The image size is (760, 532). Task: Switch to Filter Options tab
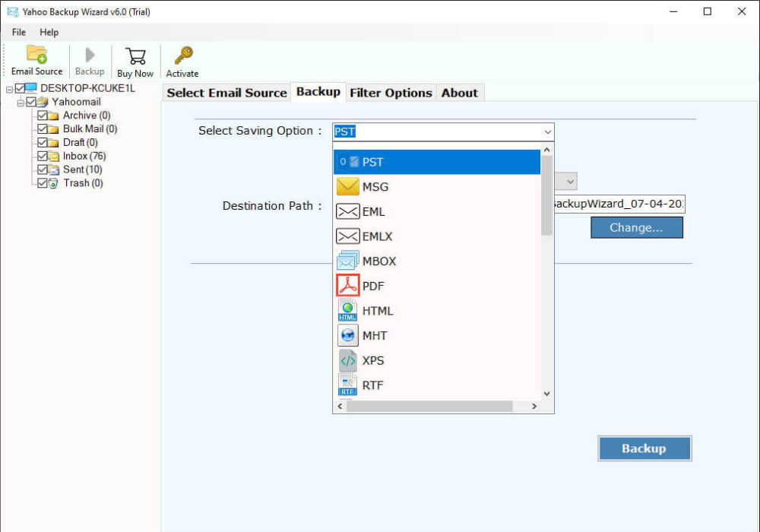click(391, 93)
